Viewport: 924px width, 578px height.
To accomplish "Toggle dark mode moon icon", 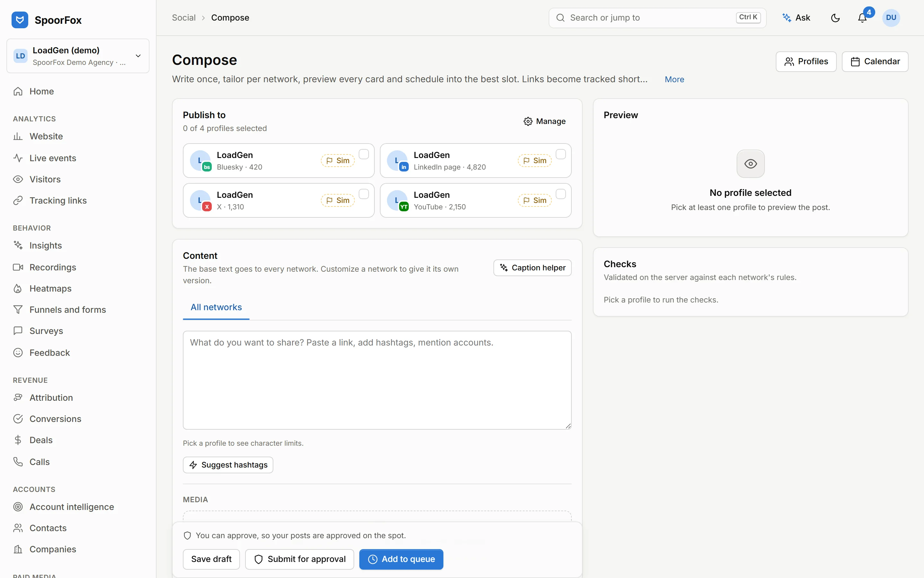I will coord(835,18).
